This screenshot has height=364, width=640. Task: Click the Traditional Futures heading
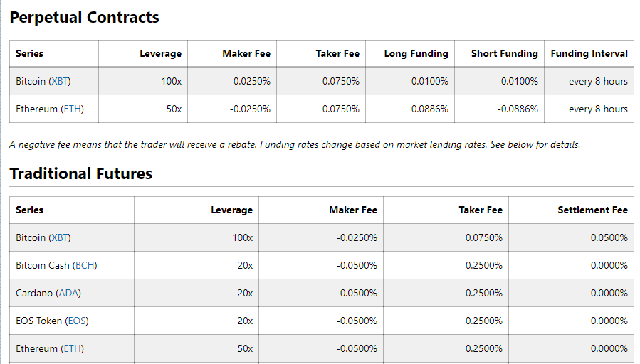(x=81, y=173)
